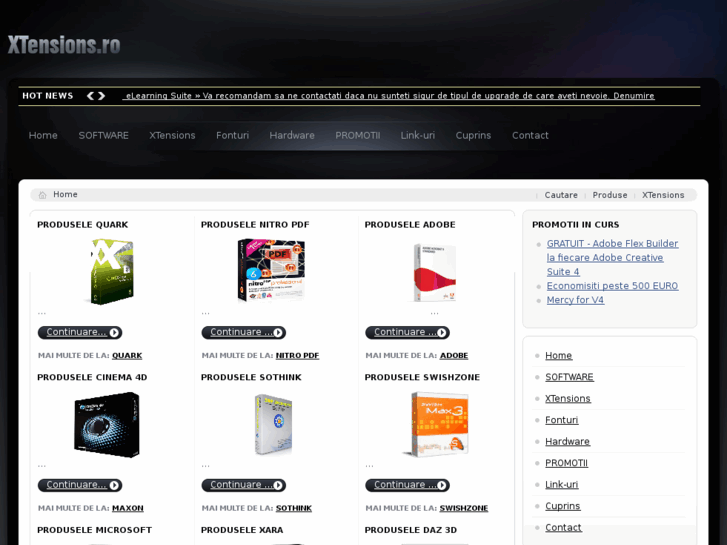
Task: Click the PRODUSELE NITRO PDF heading
Action: 255,225
